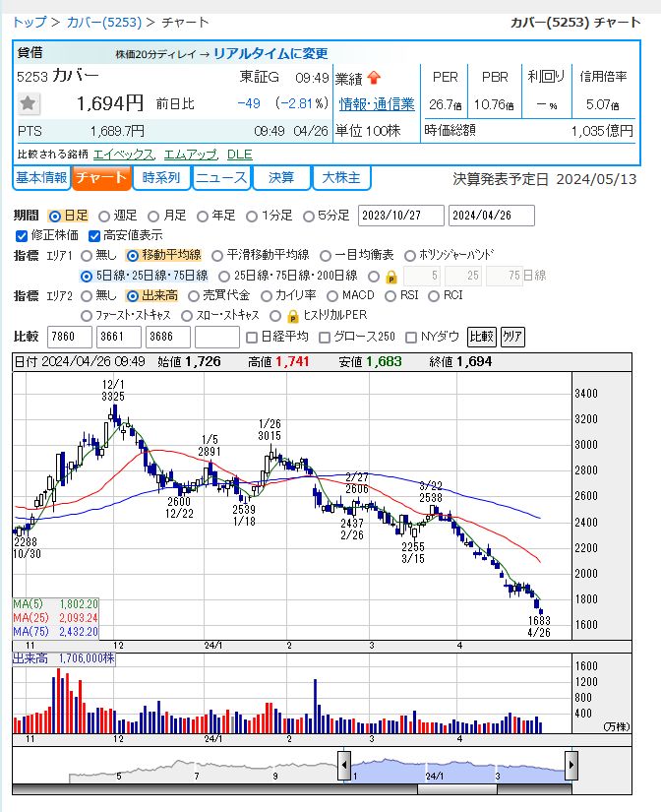The image size is (661, 812).
Task: Click the left range handle on the timeline
Action: [x=344, y=765]
